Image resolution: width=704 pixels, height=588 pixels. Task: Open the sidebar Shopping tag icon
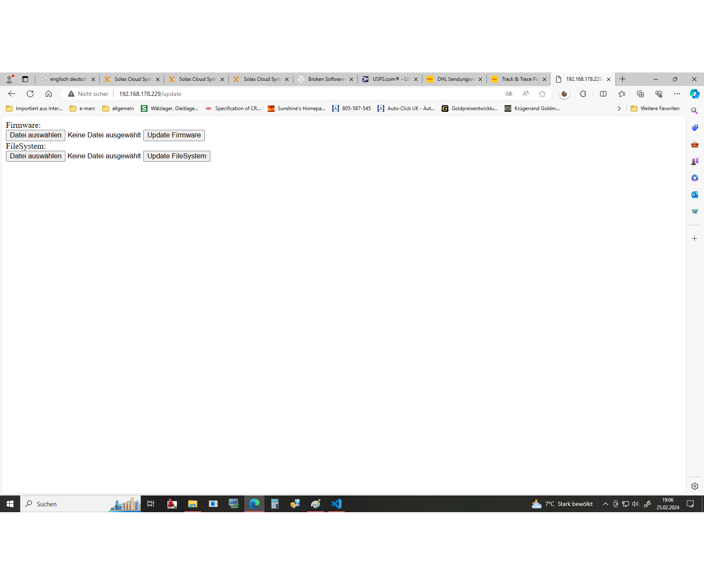click(695, 128)
